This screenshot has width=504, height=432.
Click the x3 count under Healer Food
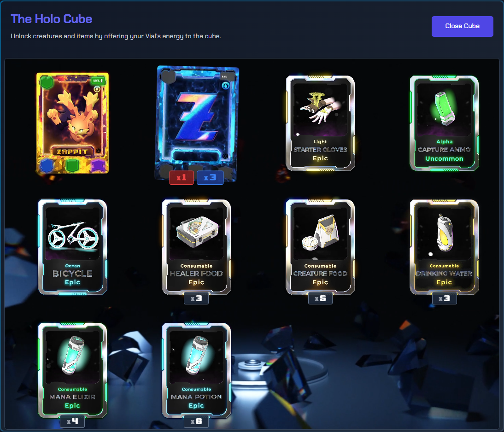tap(196, 298)
